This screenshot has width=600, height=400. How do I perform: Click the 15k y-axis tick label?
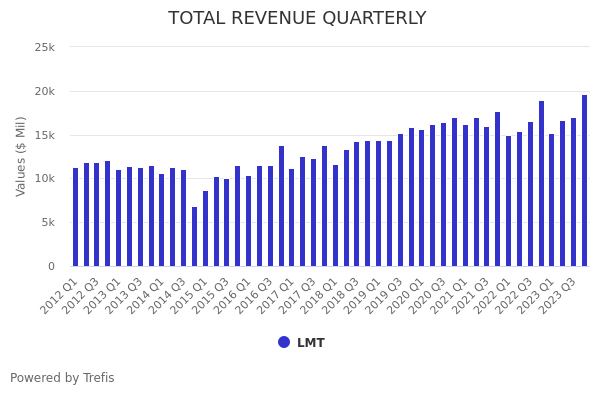click(x=44, y=135)
